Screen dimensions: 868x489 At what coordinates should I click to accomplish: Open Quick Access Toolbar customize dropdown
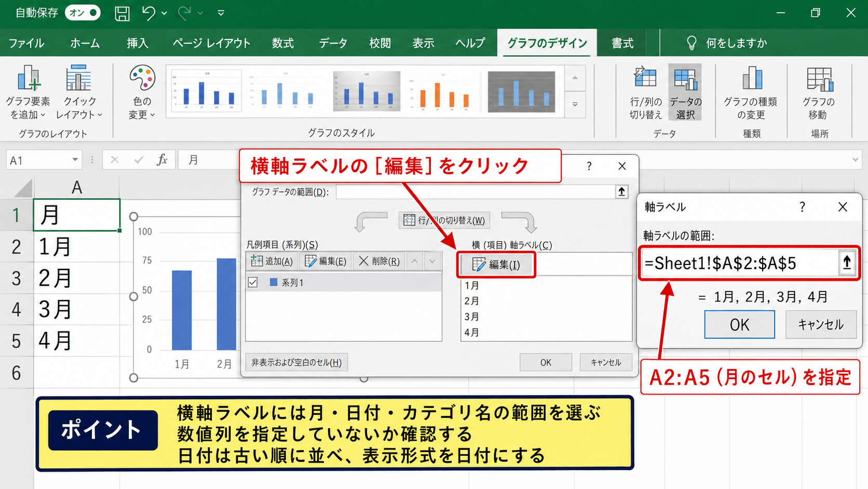click(x=221, y=13)
